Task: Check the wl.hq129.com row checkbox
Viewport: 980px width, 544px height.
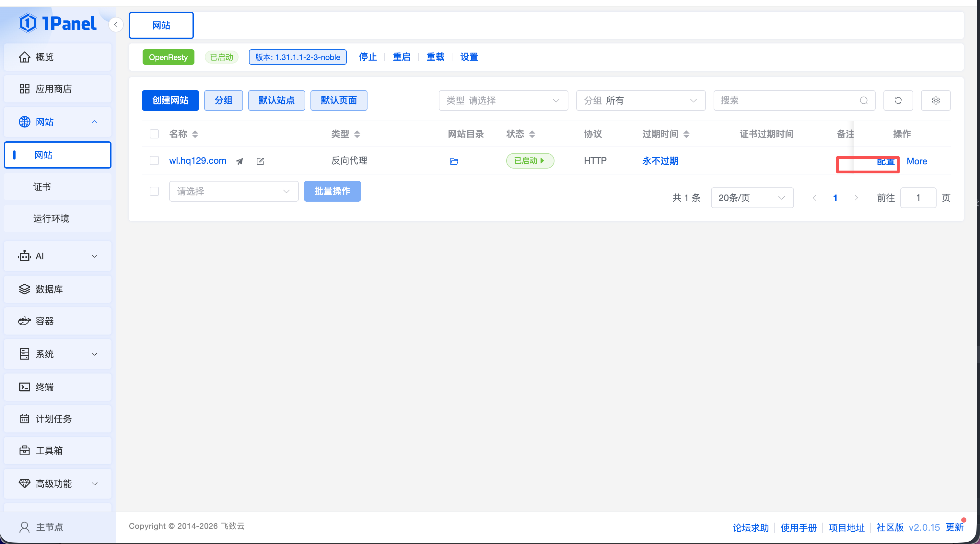Action: pyautogui.click(x=154, y=161)
